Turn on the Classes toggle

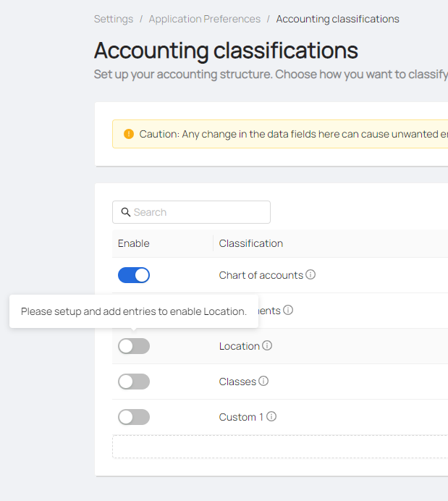tap(134, 382)
